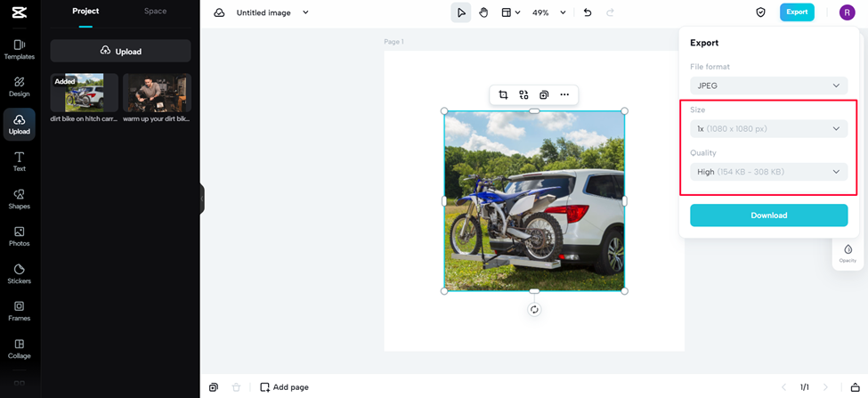Open the Quality High dropdown
The image size is (868, 398).
(769, 172)
